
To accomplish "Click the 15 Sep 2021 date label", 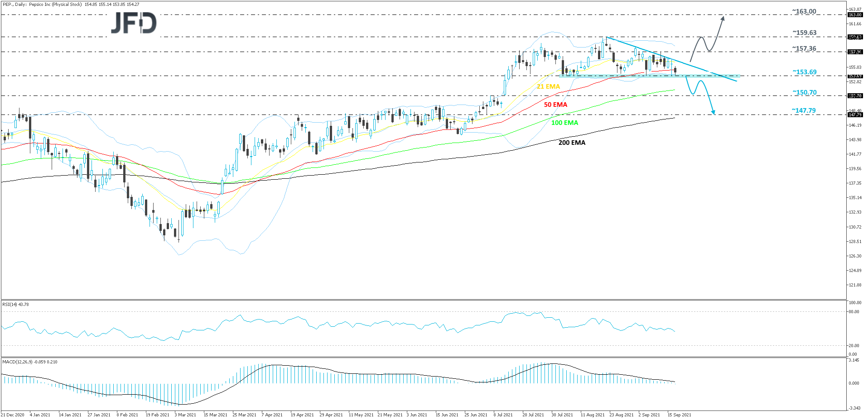I will pos(678,414).
